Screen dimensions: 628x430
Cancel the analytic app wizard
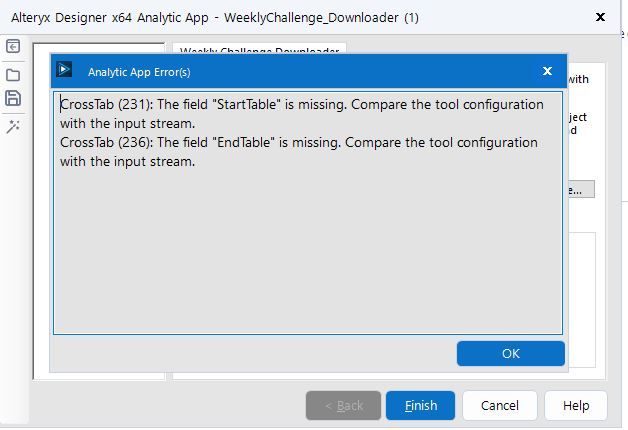coord(499,405)
